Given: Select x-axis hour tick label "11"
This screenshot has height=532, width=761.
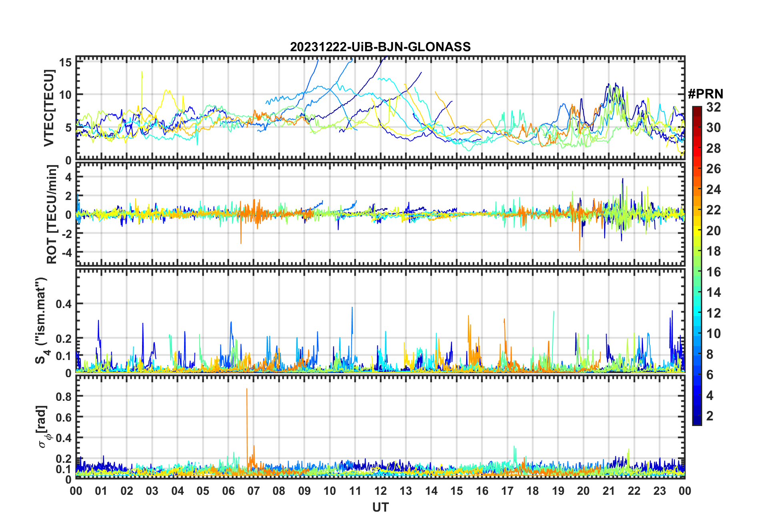Looking at the screenshot, I should coord(355,491).
